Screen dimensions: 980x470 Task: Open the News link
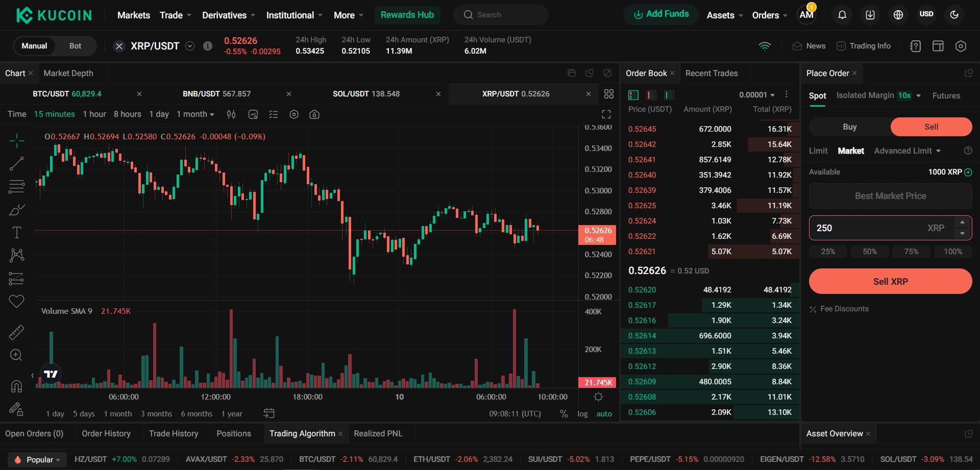coord(809,46)
